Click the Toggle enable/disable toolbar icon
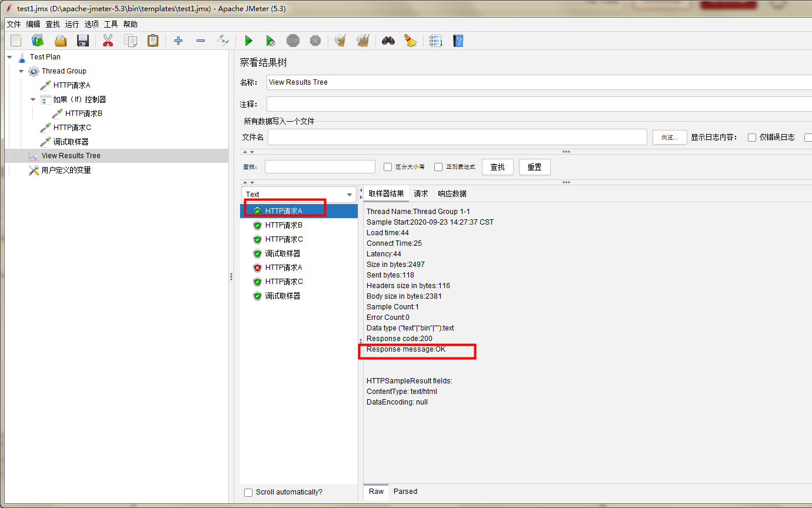812x508 pixels. (222, 41)
